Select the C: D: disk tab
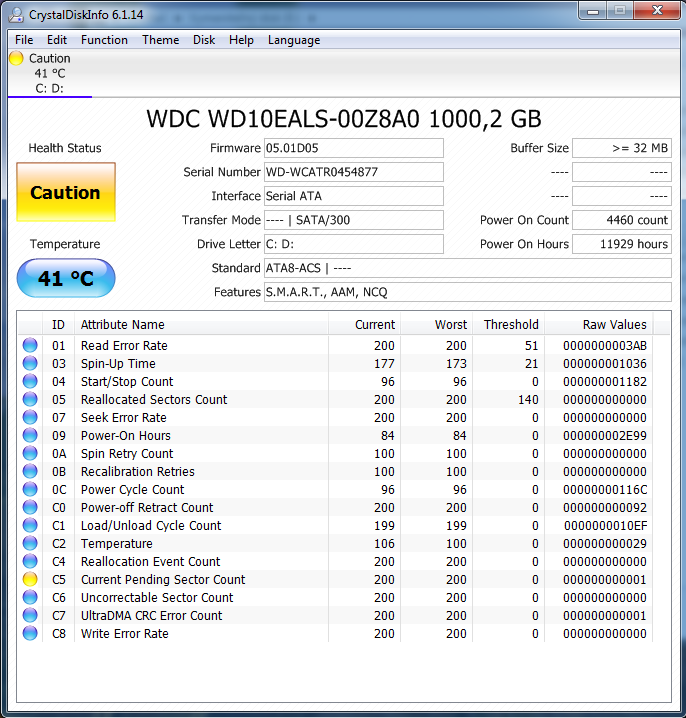The image size is (686, 718). click(x=49, y=73)
